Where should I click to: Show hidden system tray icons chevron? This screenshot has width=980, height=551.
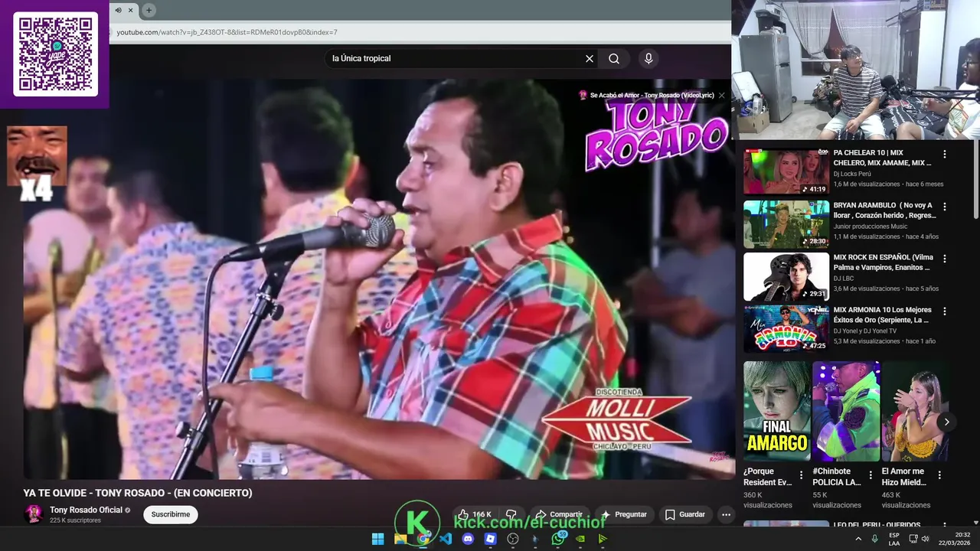[x=858, y=539]
